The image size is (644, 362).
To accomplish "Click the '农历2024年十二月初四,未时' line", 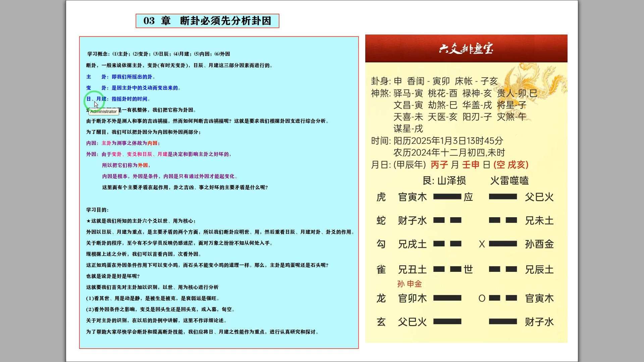I will tap(449, 153).
